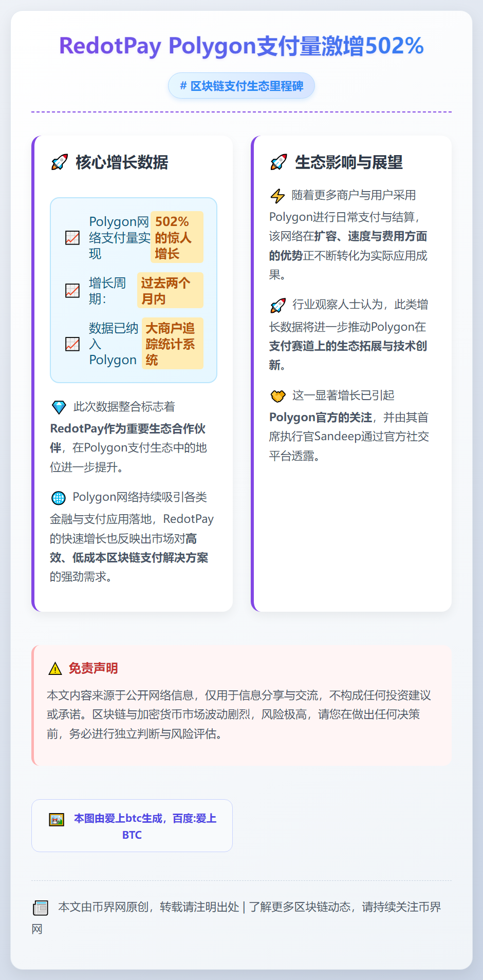Click chart icon next to 数据已纳入Polygon
The height and width of the screenshot is (980, 483).
tap(72, 344)
